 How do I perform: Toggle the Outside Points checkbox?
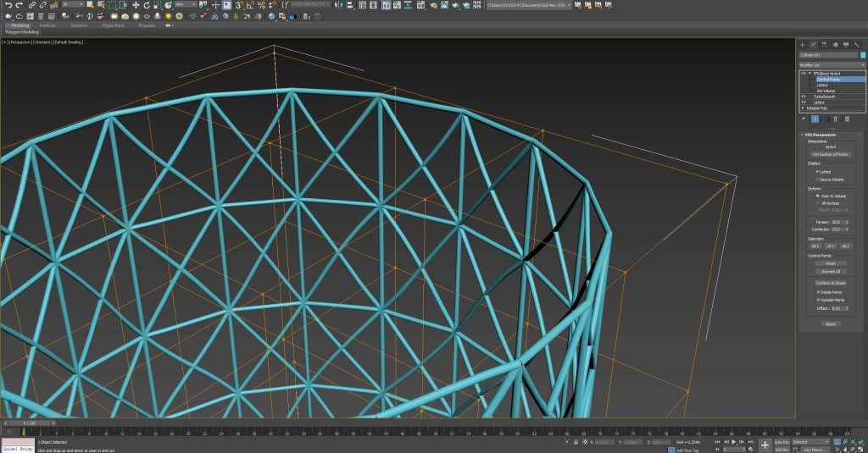[818, 300]
